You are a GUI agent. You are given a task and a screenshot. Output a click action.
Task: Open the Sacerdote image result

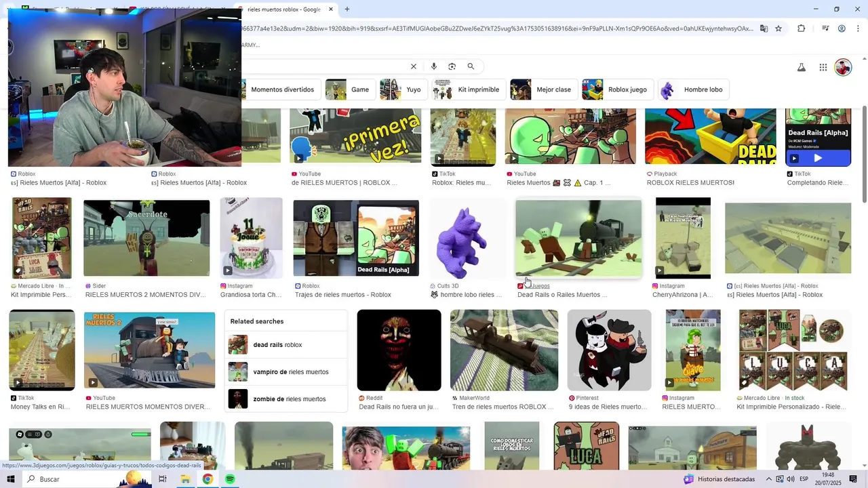pos(146,238)
